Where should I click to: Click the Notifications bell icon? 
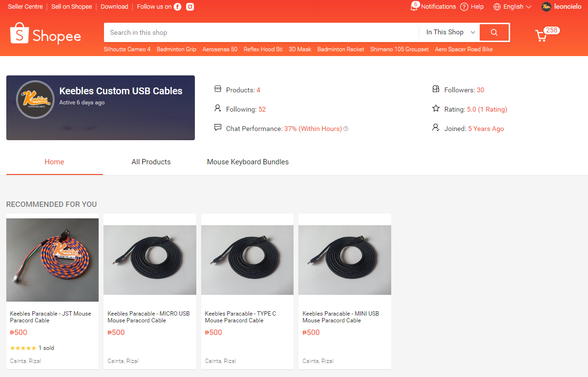coord(414,7)
